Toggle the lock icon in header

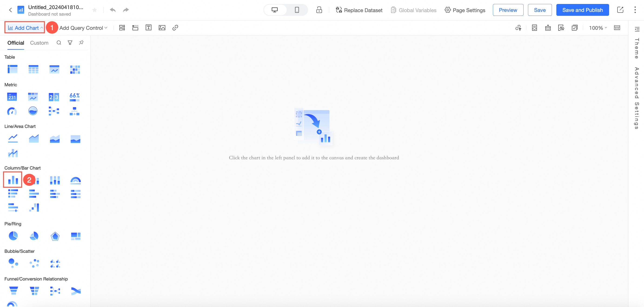[x=319, y=10]
